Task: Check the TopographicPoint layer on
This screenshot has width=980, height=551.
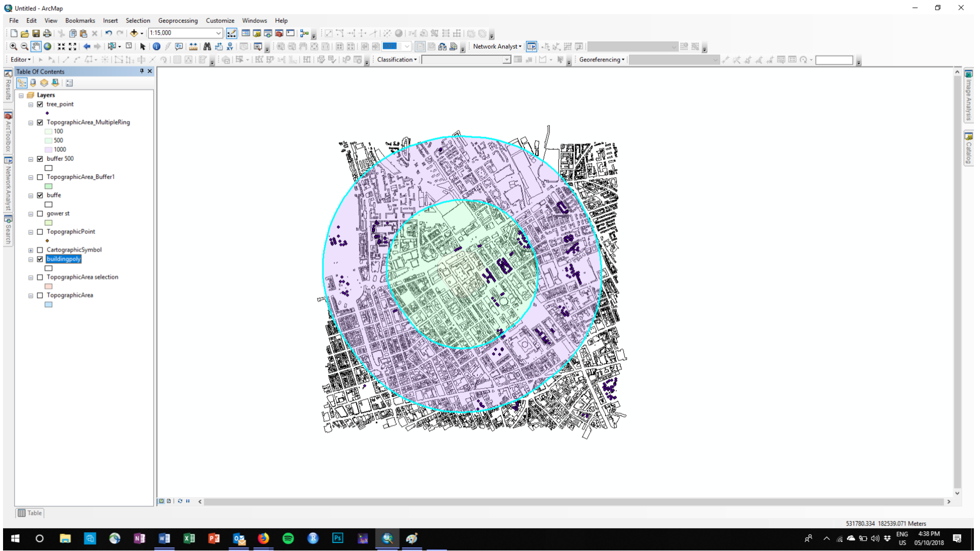Action: [x=41, y=232]
